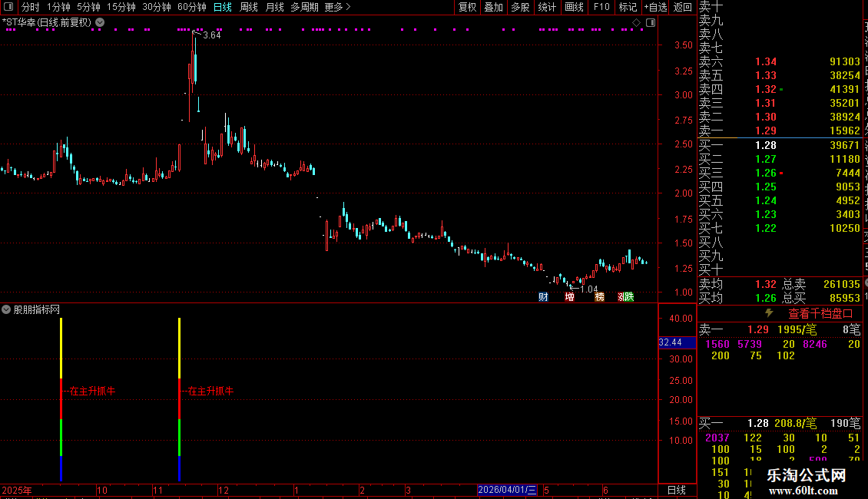Click the lightning bolt icon beside 查看千档盘口

click(x=769, y=313)
